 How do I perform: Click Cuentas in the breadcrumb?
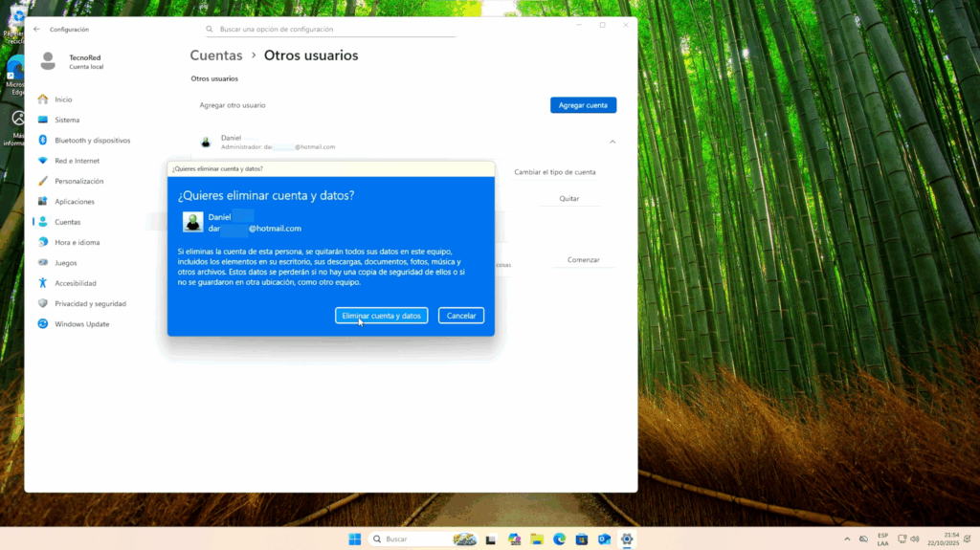pyautogui.click(x=216, y=55)
